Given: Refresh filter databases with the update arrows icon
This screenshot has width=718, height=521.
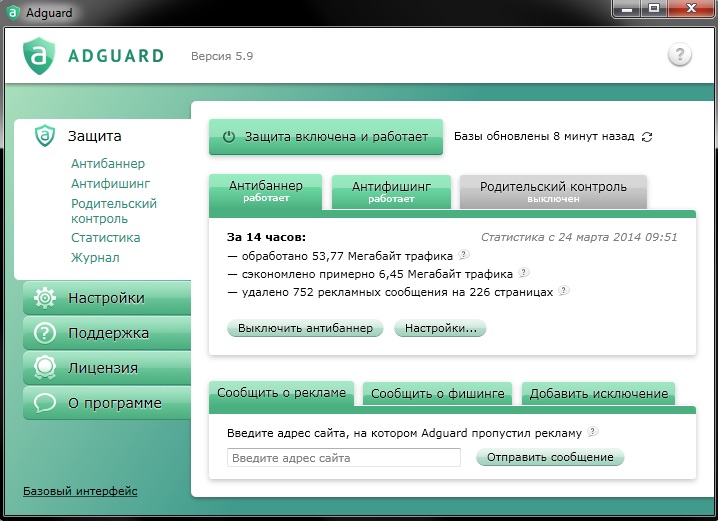Looking at the screenshot, I should point(647,137).
